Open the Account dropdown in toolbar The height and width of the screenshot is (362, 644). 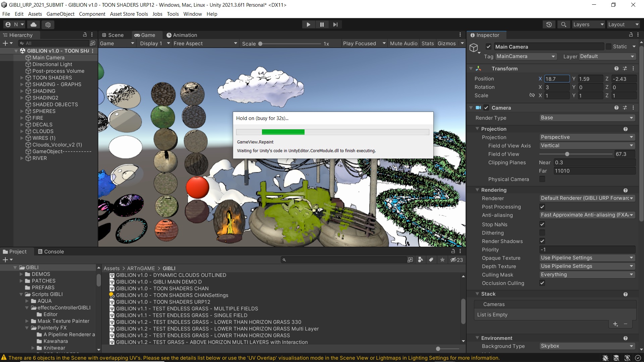(15, 24)
